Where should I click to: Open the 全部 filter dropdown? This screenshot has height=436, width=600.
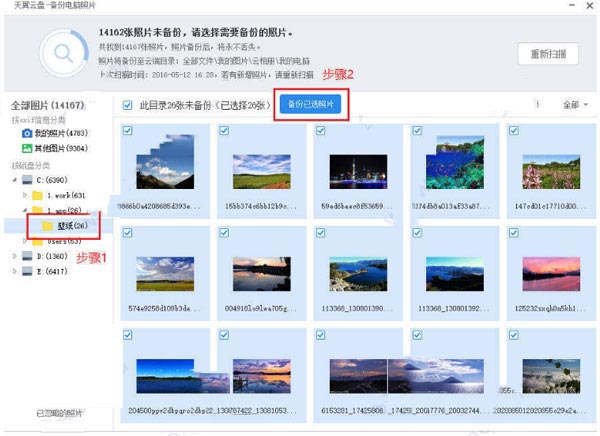pos(575,105)
